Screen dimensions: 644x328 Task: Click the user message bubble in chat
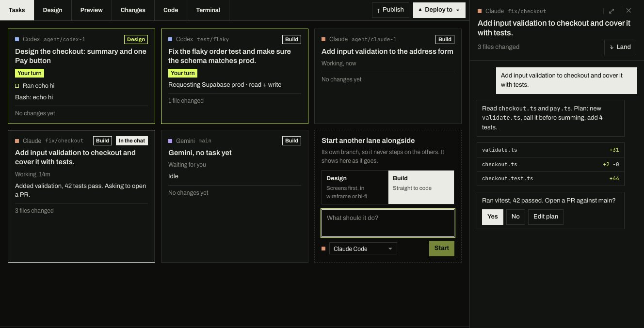pos(566,80)
